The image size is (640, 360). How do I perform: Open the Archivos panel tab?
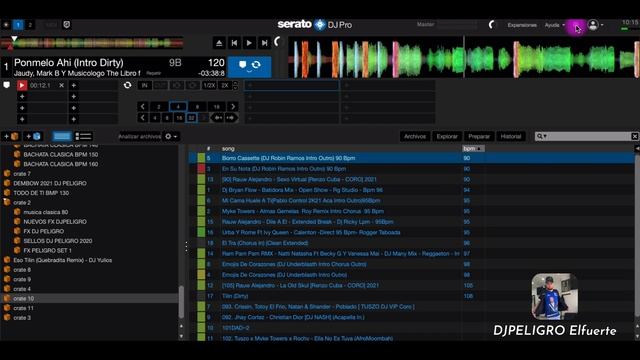[x=415, y=136]
